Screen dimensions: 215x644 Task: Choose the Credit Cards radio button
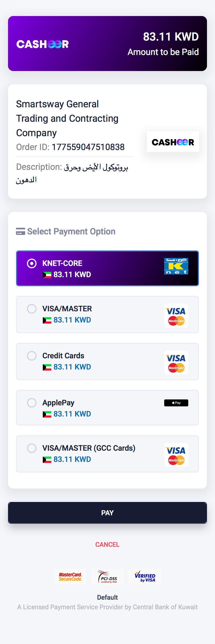[32, 356]
